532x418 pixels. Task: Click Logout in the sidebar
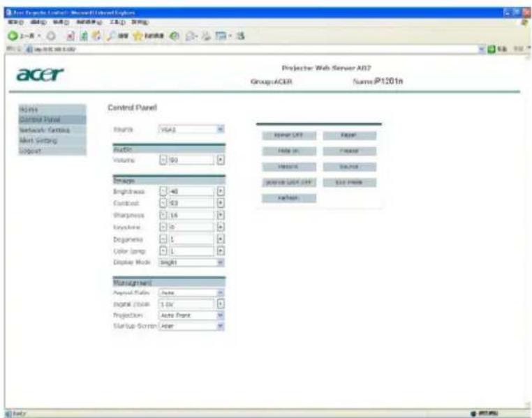click(52, 151)
